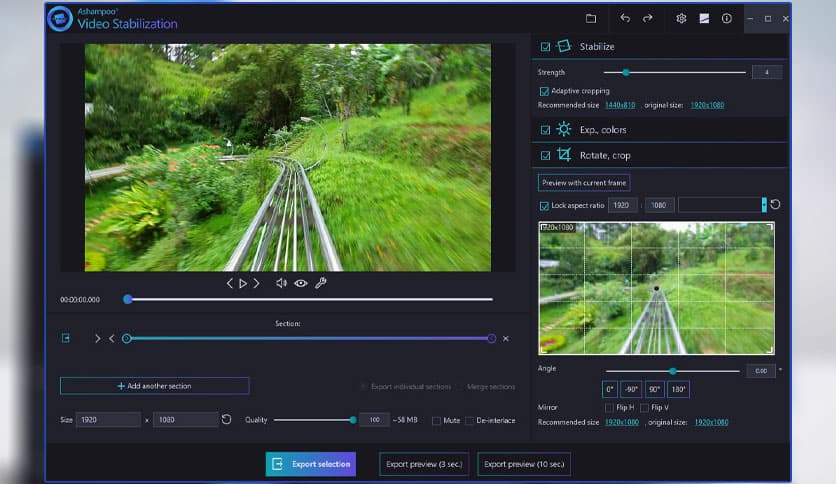Screen dimensions: 836x484
Task: Toggle the Exp., colors checkbox
Action: [545, 130]
